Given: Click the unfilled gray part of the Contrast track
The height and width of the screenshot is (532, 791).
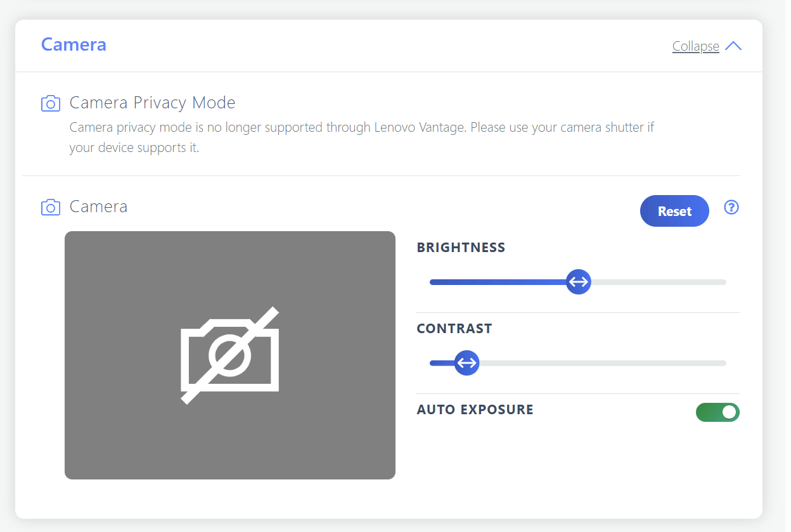Looking at the screenshot, I should click(602, 363).
